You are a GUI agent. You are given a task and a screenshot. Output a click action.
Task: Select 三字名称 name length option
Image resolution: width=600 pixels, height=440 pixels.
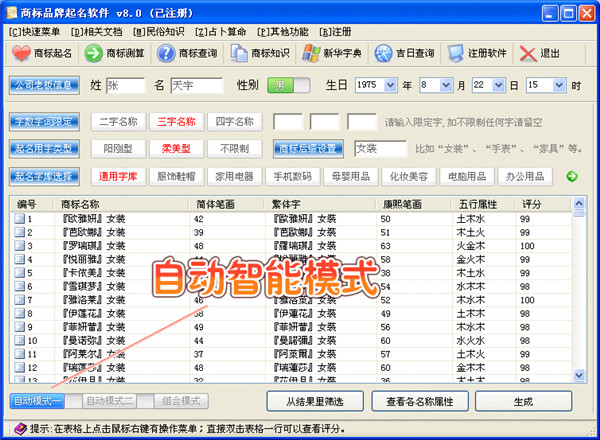[x=176, y=122]
